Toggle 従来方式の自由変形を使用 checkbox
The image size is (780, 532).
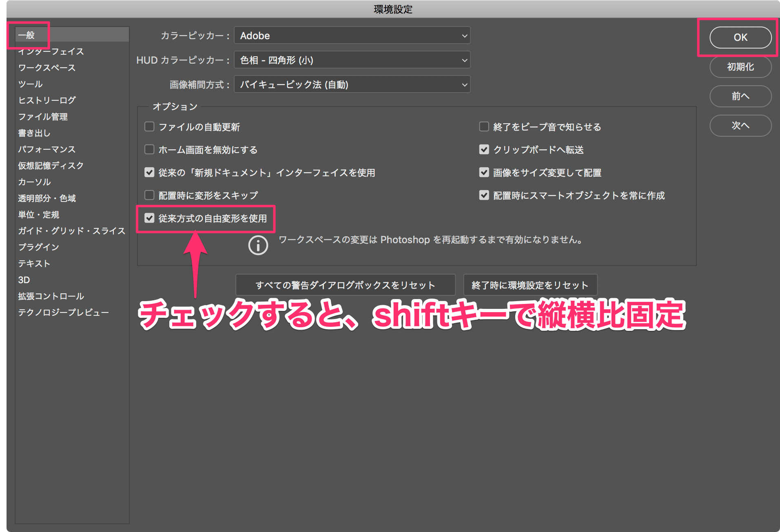[150, 218]
